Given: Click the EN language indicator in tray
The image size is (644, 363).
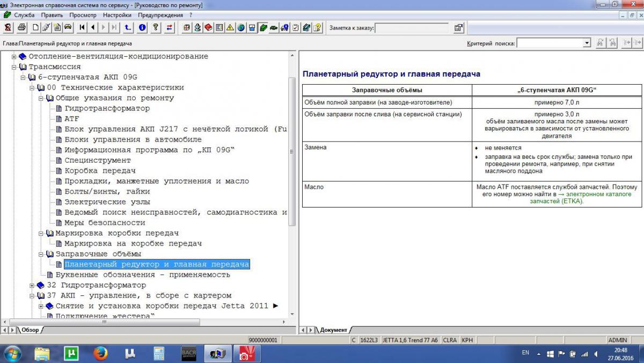Looking at the screenshot, I should 525,353.
